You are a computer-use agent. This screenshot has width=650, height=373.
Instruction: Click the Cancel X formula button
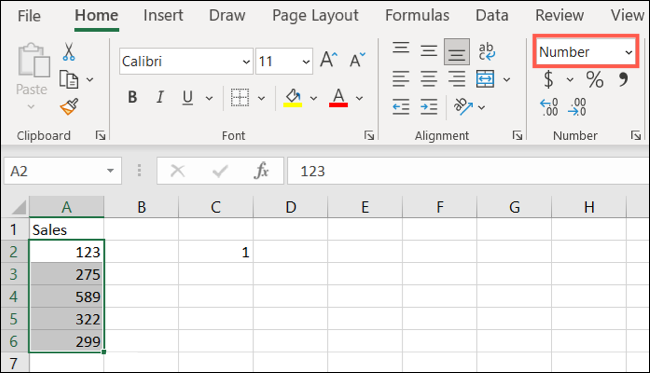[178, 171]
